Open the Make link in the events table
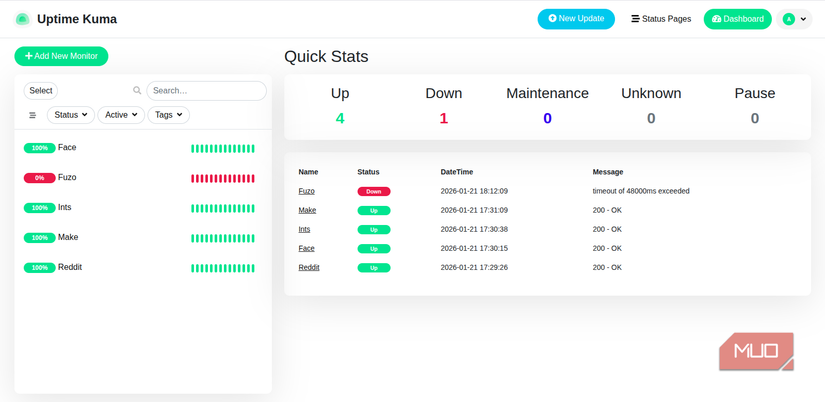Screen dimensions: 825x402 coord(307,210)
